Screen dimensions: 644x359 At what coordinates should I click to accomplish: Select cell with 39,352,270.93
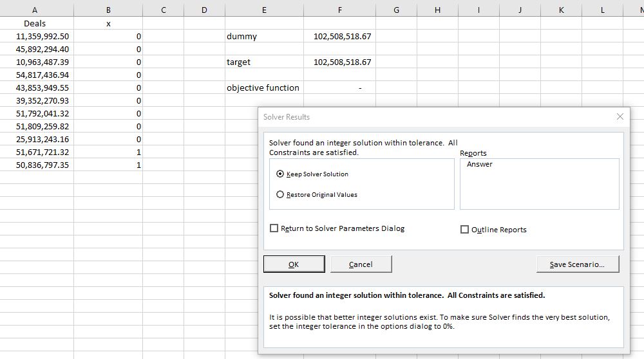tap(37, 100)
